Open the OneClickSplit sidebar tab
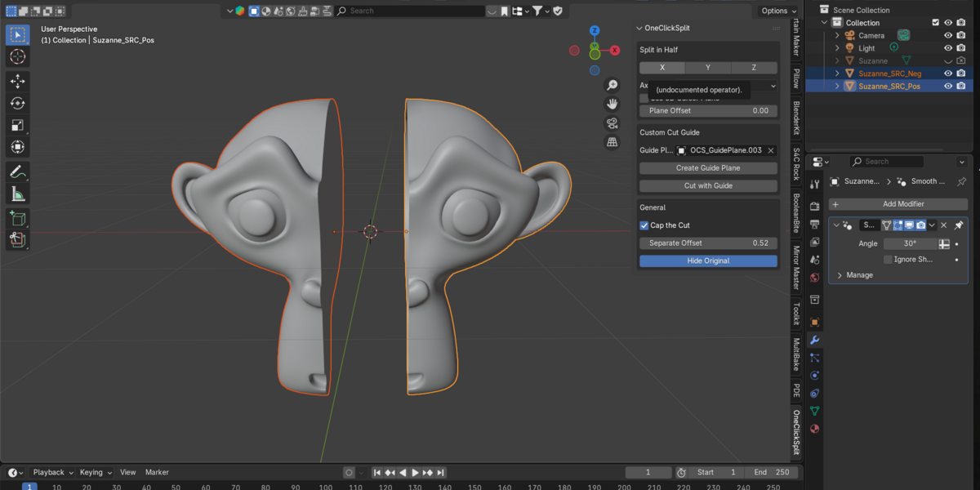The height and width of the screenshot is (490, 980). tap(796, 433)
